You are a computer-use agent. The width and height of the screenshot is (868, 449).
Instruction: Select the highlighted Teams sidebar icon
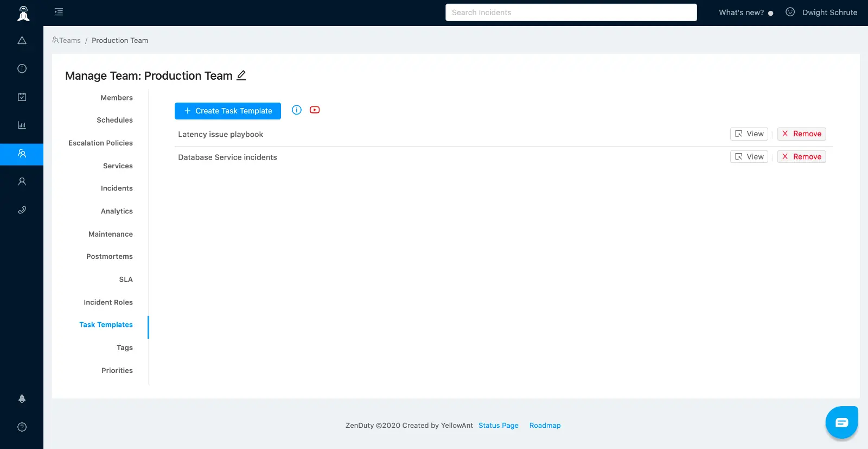click(22, 154)
